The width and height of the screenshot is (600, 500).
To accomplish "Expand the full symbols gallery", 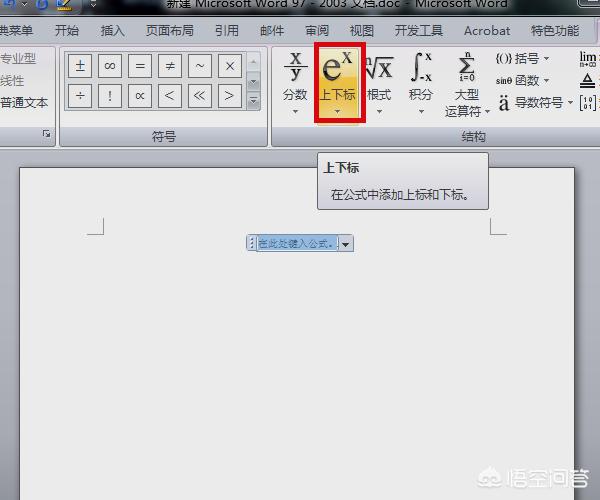I will click(253, 101).
